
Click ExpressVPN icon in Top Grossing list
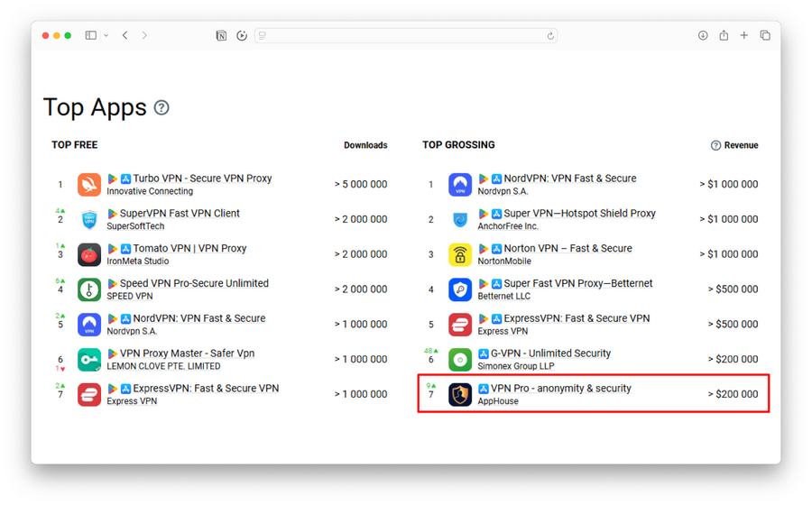pos(460,325)
